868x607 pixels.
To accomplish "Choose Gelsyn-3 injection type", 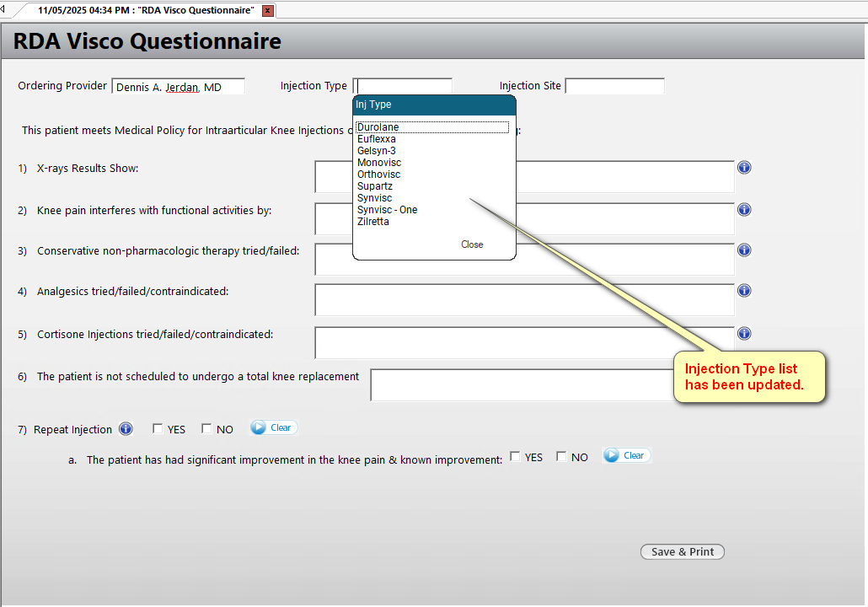I will pyautogui.click(x=377, y=151).
